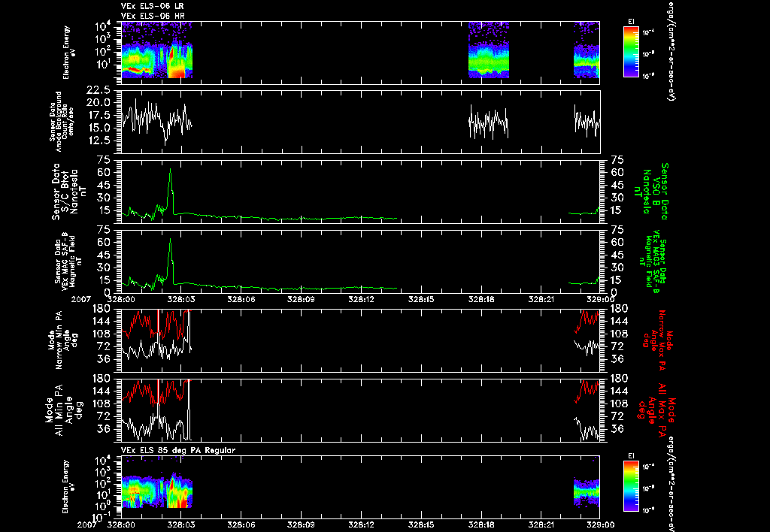
Task: Click the VEx ELS-06 LR title text
Action: 153,6
